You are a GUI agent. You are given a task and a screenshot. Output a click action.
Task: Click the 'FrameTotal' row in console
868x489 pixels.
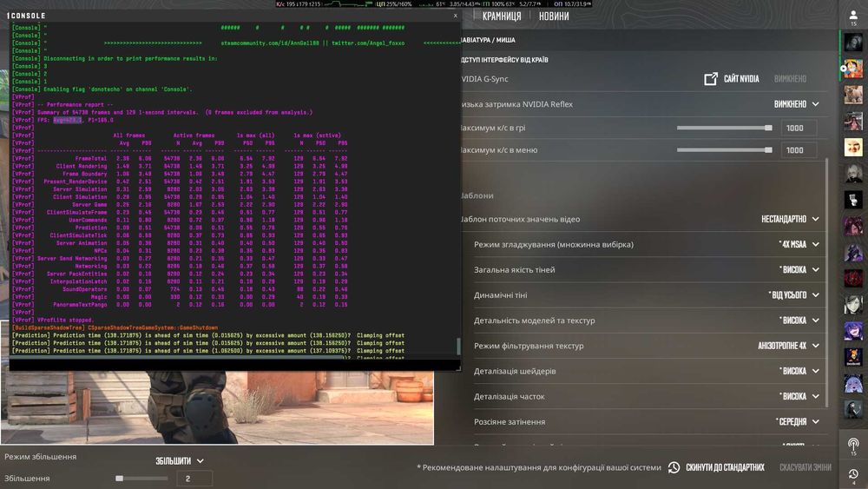coord(180,158)
